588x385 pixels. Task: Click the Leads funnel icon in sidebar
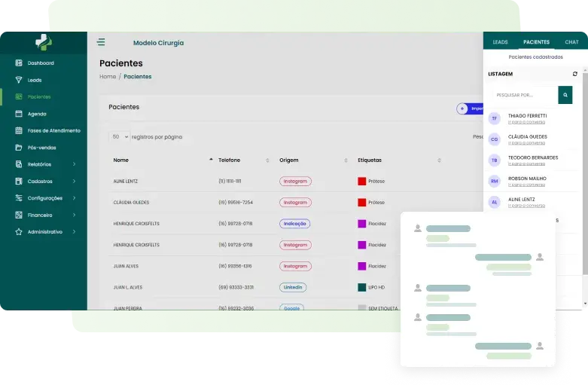tap(19, 80)
